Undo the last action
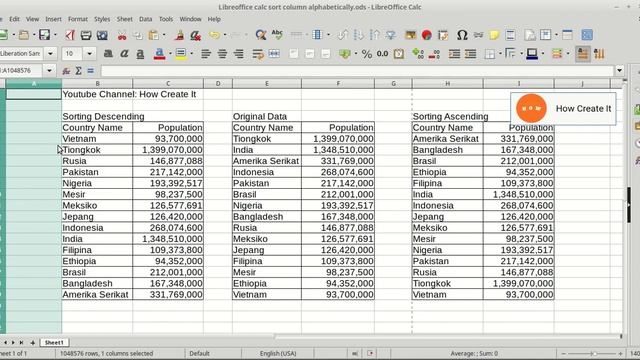This screenshot has width=640, height=360. click(214, 35)
